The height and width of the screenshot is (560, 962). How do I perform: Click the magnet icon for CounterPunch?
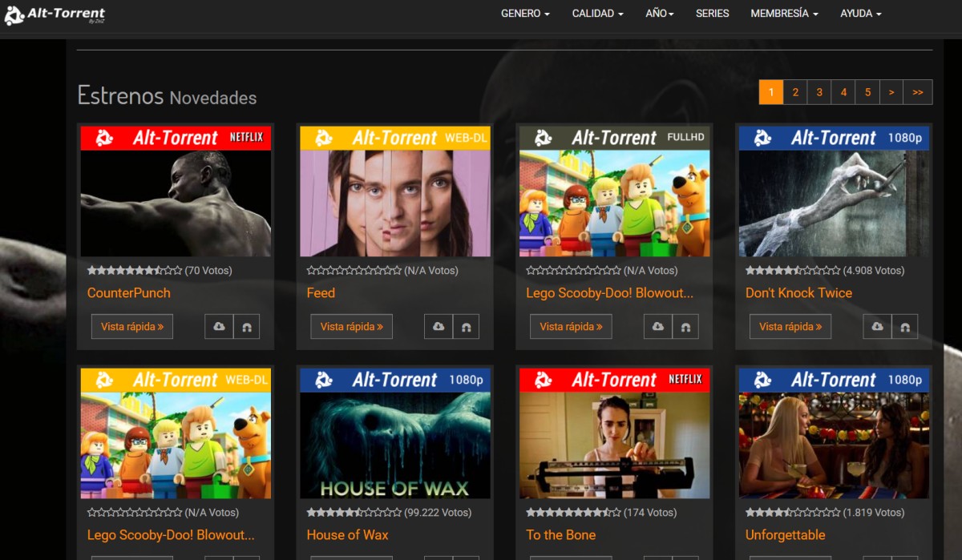(246, 326)
